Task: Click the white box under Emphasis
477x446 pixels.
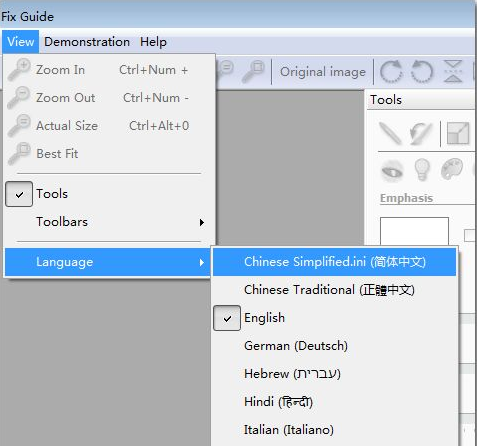Action: (414, 232)
